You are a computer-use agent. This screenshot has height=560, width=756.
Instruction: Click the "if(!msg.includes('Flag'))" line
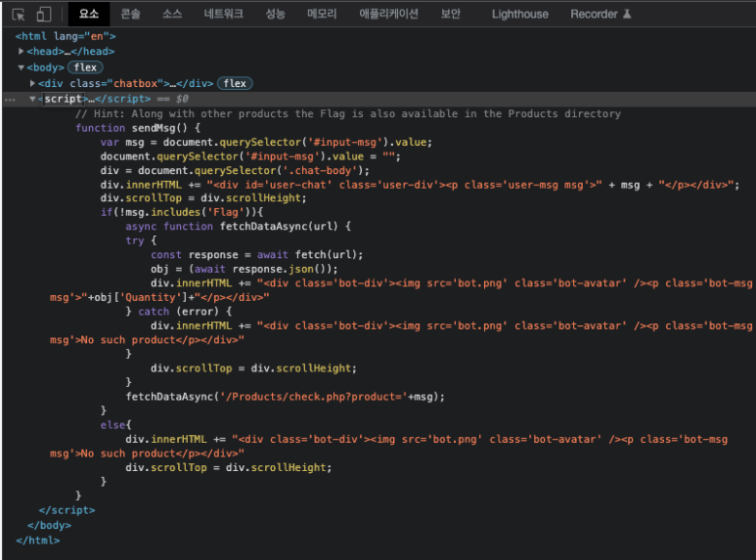[182, 212]
